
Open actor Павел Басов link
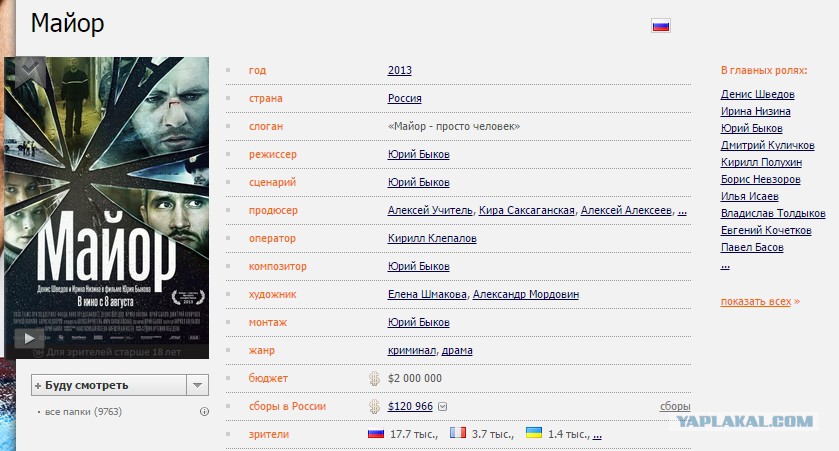[752, 247]
